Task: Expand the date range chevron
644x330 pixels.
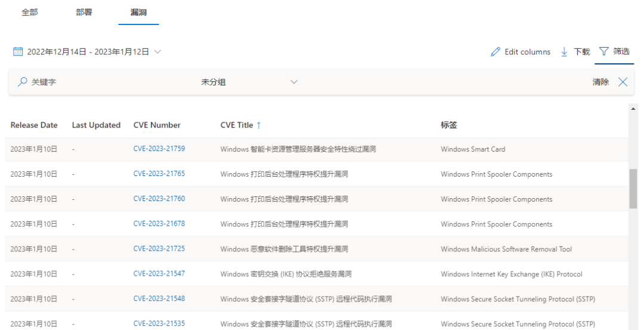Action: coord(157,52)
